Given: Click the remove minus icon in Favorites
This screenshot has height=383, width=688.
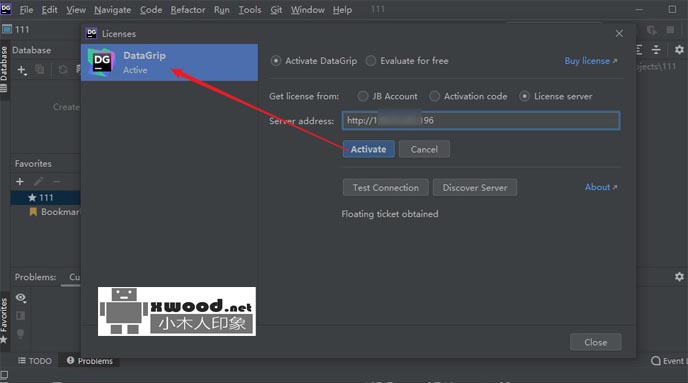Looking at the screenshot, I should tap(56, 181).
